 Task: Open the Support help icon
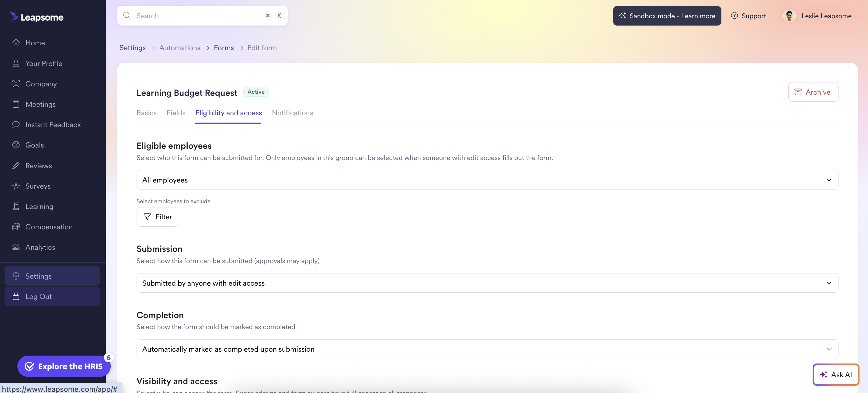click(x=734, y=16)
